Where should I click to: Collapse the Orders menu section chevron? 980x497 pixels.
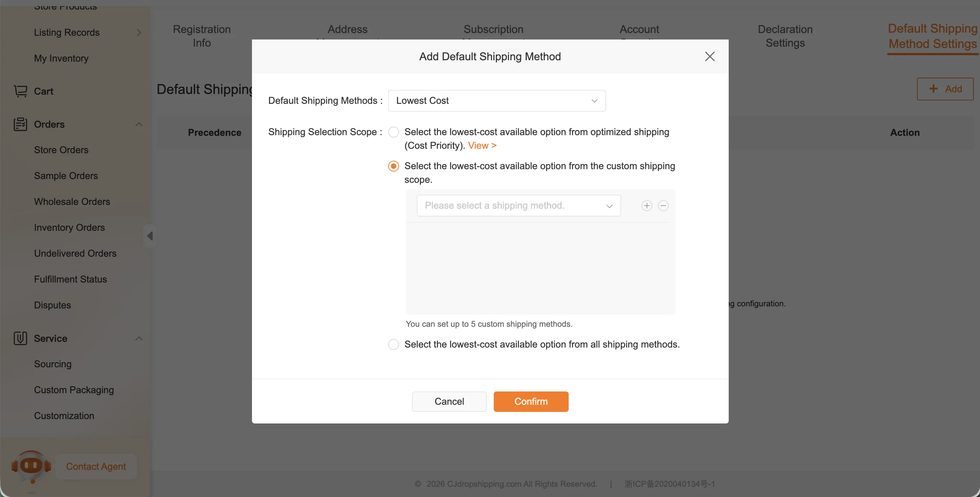click(x=139, y=124)
